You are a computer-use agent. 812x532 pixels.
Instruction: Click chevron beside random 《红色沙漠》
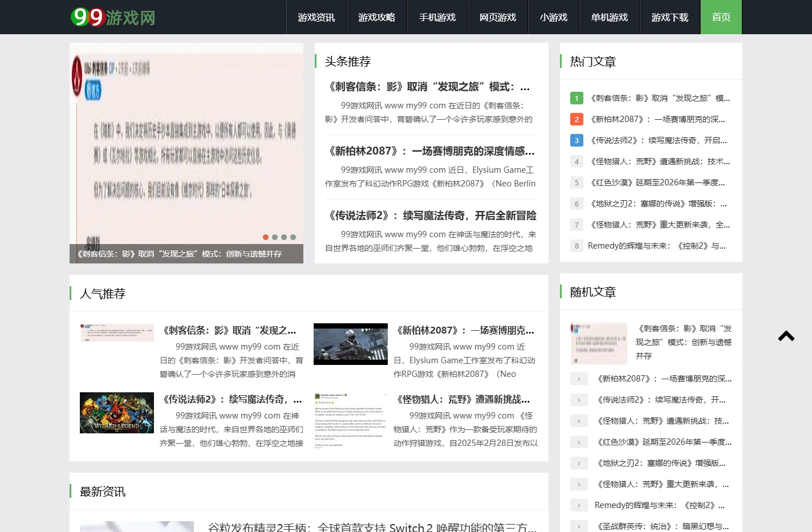click(x=579, y=442)
